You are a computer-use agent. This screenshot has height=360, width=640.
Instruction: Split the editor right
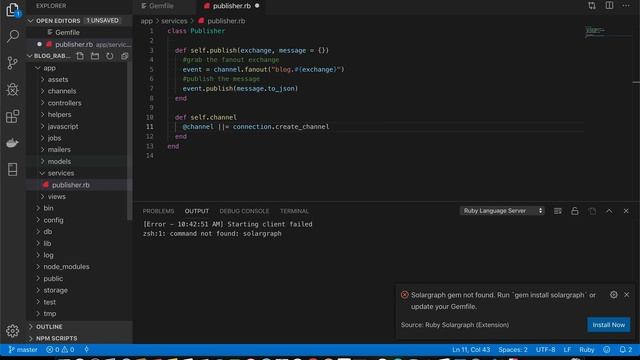pos(609,6)
